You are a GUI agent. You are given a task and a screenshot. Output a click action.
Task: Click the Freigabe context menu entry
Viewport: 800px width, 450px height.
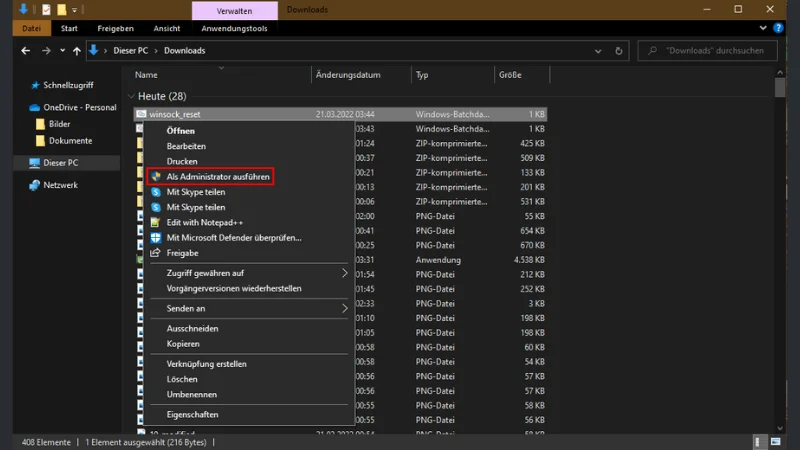(x=182, y=253)
